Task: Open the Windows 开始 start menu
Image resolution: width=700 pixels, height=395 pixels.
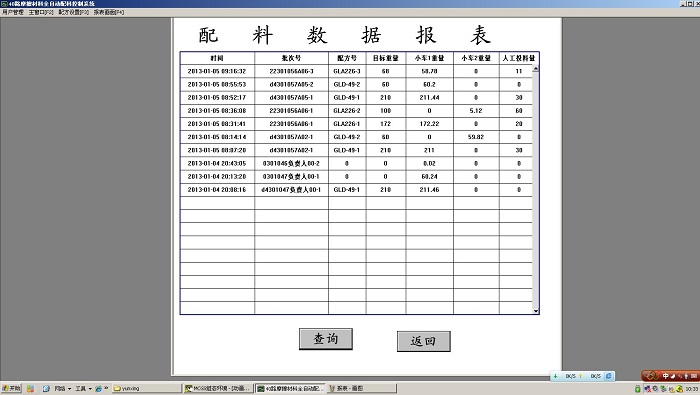Action: (11, 388)
